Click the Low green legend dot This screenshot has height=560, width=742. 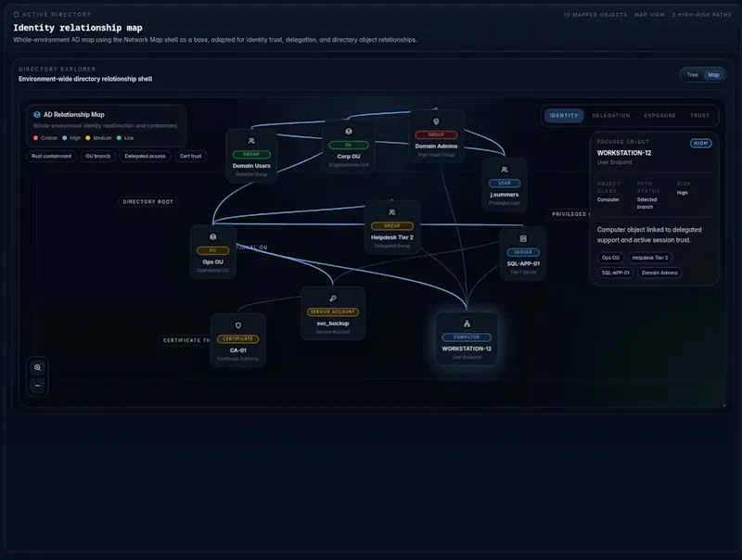click(x=119, y=138)
